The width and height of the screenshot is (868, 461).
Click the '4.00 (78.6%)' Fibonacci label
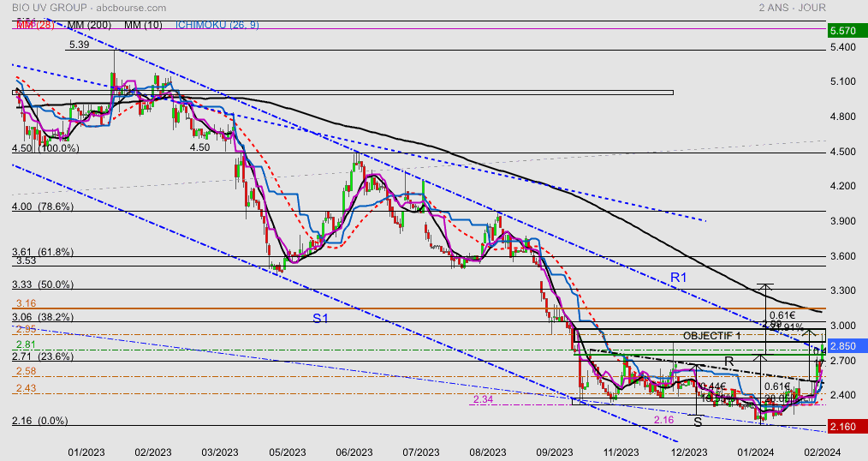[x=43, y=207]
